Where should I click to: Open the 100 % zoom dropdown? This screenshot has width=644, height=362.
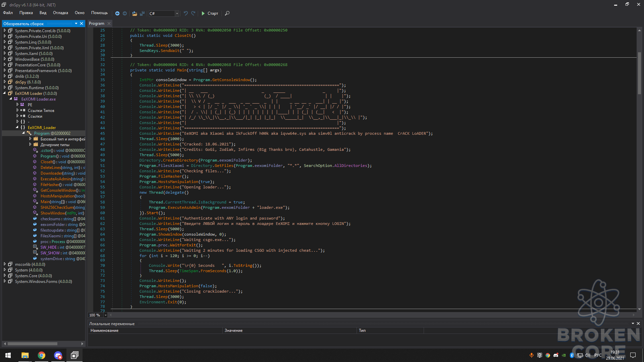click(x=98, y=315)
